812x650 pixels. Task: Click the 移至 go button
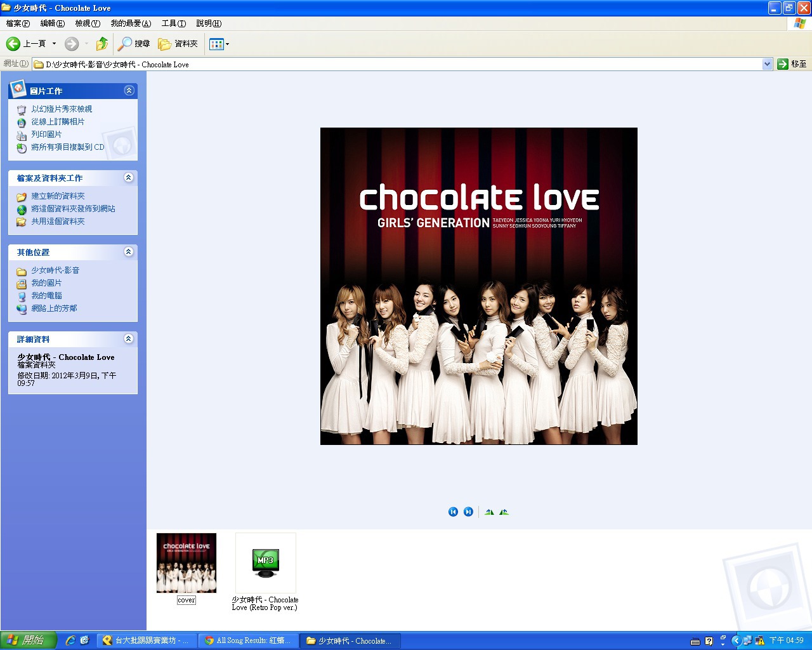[792, 64]
